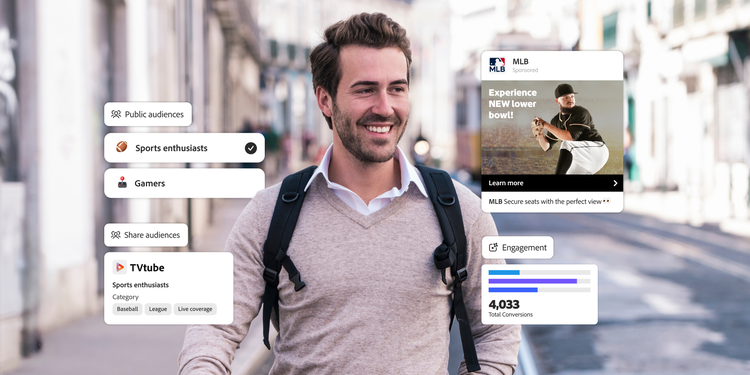The image size is (750, 375).
Task: Click the joystick icon beside Gamers
Action: click(122, 183)
